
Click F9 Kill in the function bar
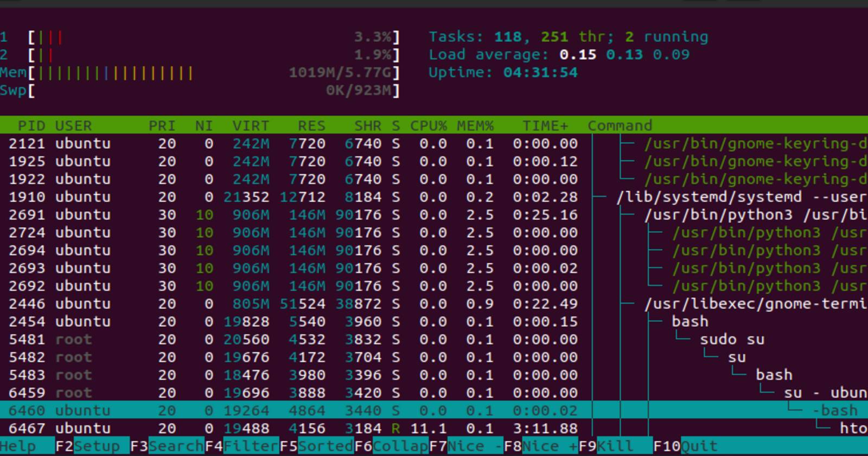point(615,446)
